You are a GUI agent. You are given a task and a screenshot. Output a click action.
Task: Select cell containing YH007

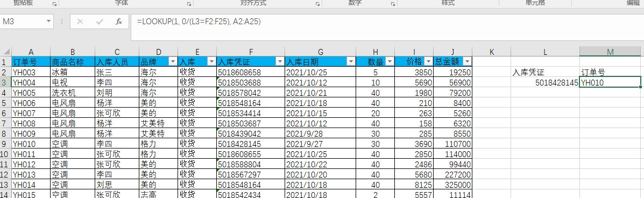click(x=31, y=114)
